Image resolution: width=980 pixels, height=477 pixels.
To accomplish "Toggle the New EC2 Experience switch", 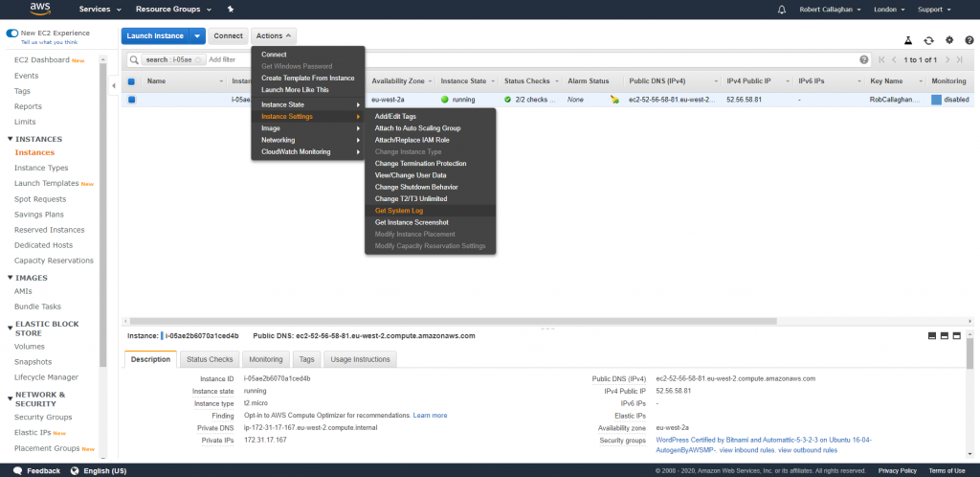I will pyautogui.click(x=11, y=34).
